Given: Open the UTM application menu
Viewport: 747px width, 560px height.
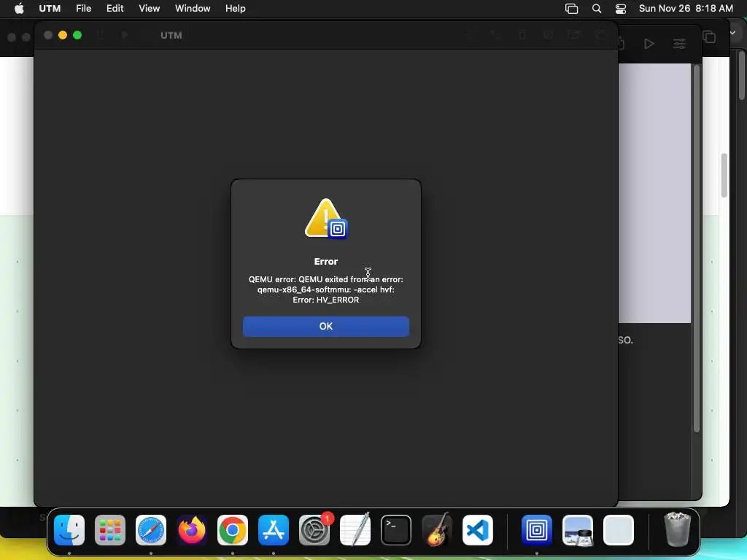Looking at the screenshot, I should coord(50,9).
